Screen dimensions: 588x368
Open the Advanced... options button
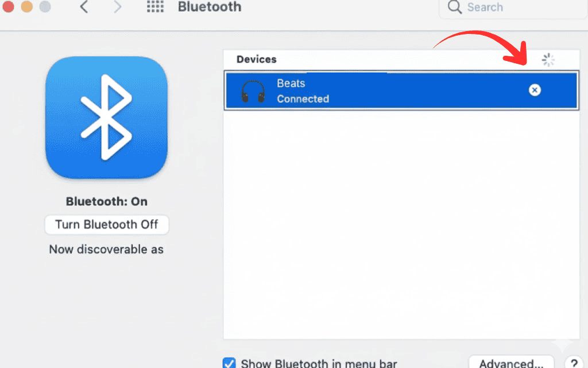pos(511,362)
